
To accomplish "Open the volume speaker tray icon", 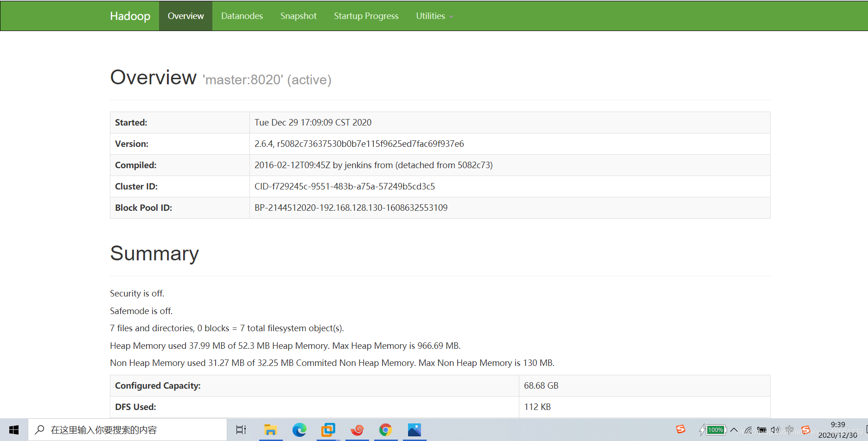I will [x=775, y=430].
